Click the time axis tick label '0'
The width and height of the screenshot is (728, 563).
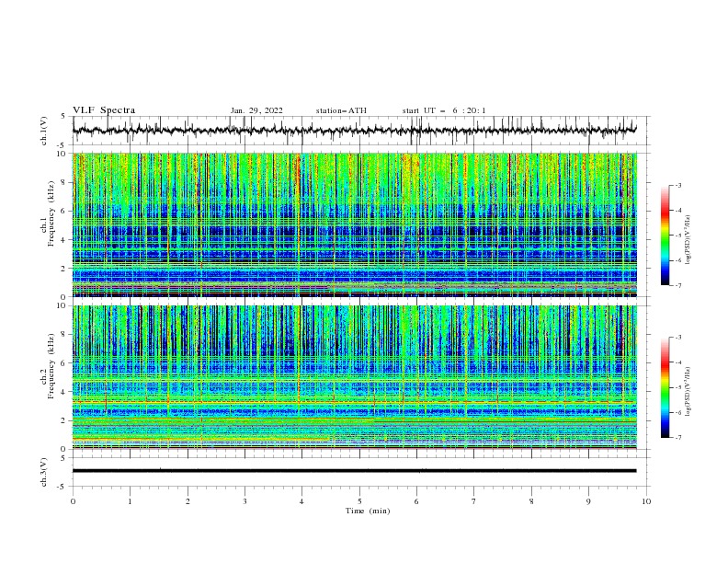coord(73,501)
